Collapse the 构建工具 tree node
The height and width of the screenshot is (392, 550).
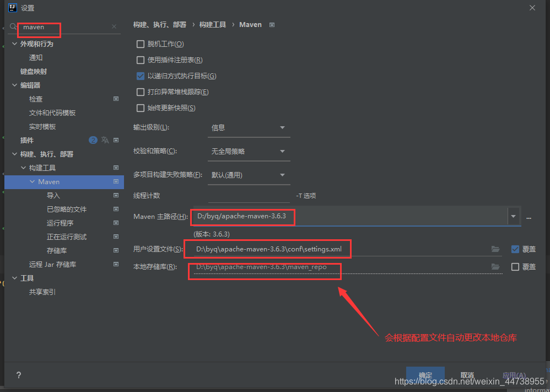click(x=23, y=168)
